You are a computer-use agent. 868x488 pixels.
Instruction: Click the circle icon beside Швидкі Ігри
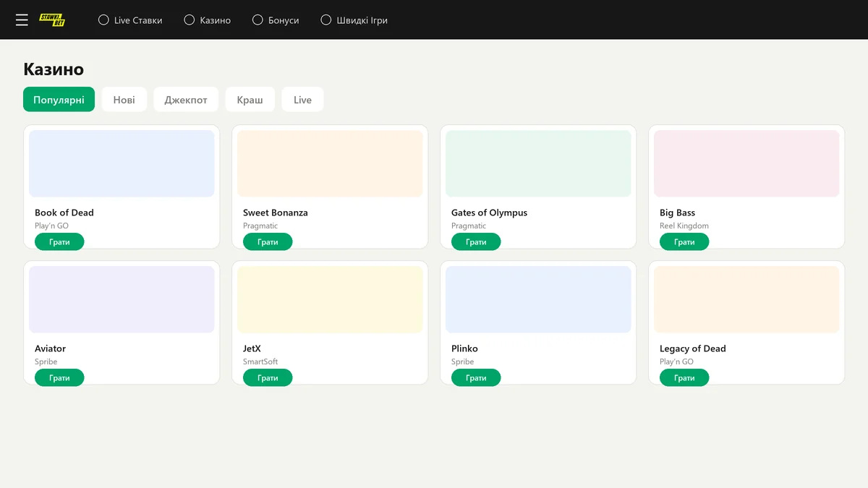coord(326,20)
